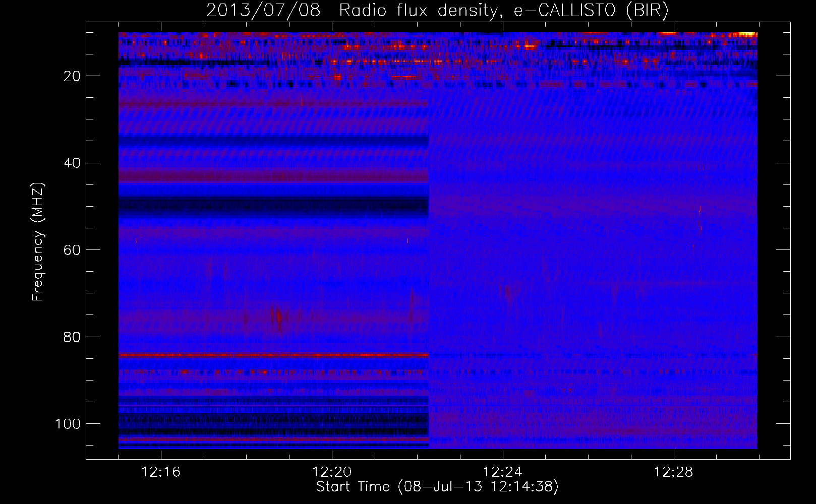Click the '80' frequency tick label
Screen dimensions: 816x504
tap(72, 337)
